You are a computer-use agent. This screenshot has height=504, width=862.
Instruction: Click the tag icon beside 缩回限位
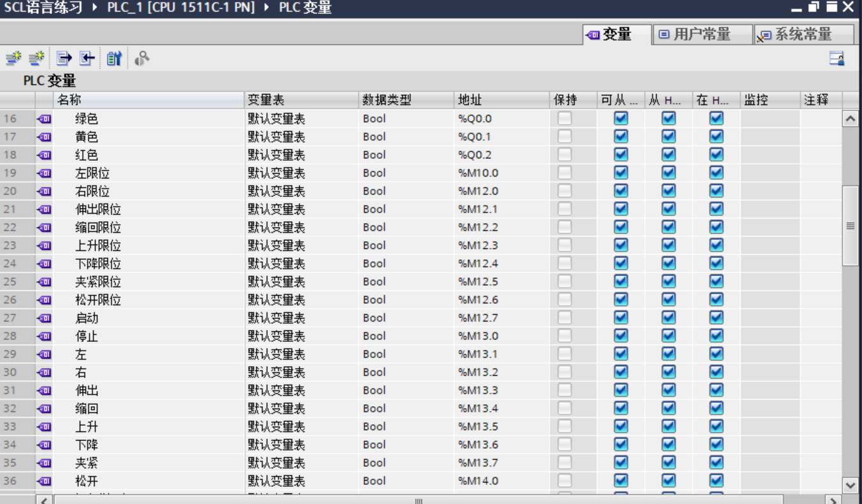44,228
